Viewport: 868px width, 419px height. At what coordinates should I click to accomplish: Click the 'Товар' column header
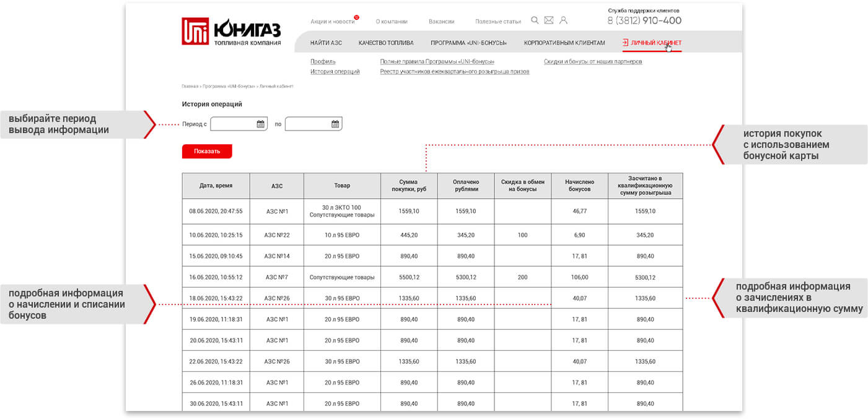pyautogui.click(x=342, y=186)
